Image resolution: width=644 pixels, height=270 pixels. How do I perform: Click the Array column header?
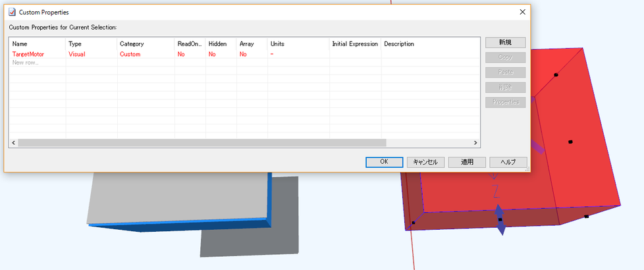click(x=252, y=43)
